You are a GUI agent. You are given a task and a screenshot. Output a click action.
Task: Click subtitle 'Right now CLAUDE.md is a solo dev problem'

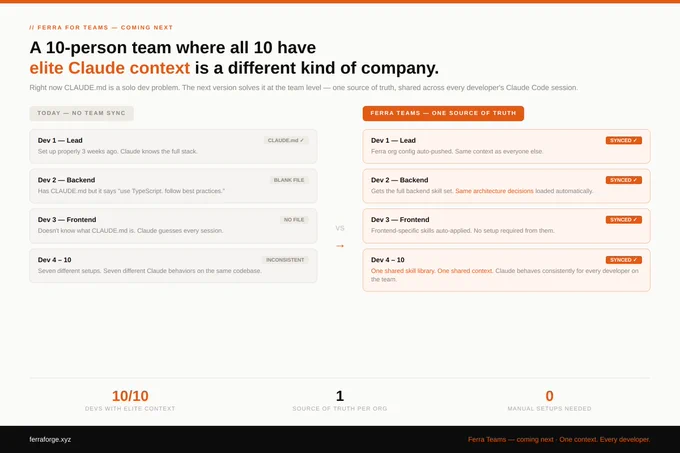click(104, 88)
